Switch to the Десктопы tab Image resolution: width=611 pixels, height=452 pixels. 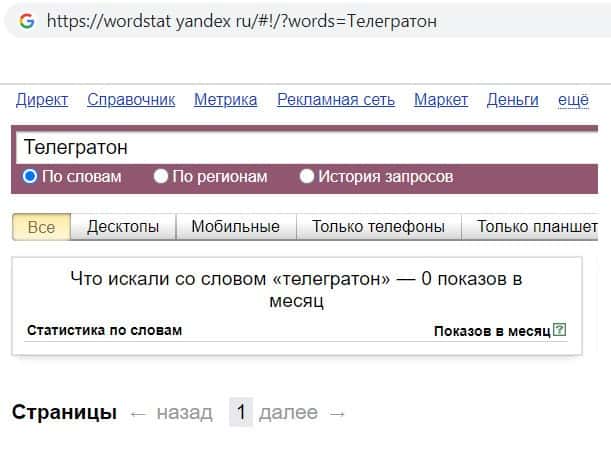click(123, 227)
